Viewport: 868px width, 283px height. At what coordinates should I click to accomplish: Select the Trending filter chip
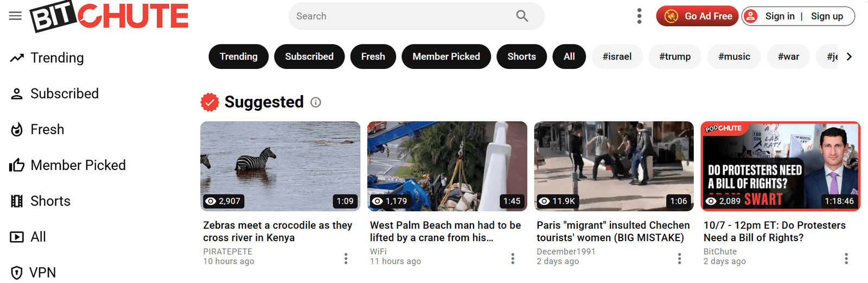coord(238,56)
